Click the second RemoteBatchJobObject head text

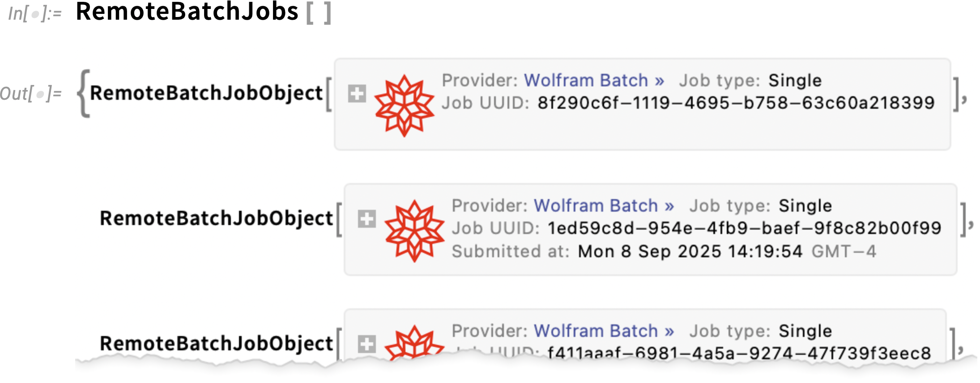pyautogui.click(x=216, y=218)
